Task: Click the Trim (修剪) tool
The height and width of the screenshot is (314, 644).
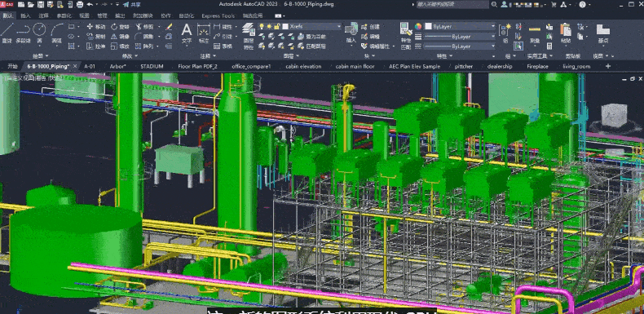Action: pyautogui.click(x=144, y=27)
